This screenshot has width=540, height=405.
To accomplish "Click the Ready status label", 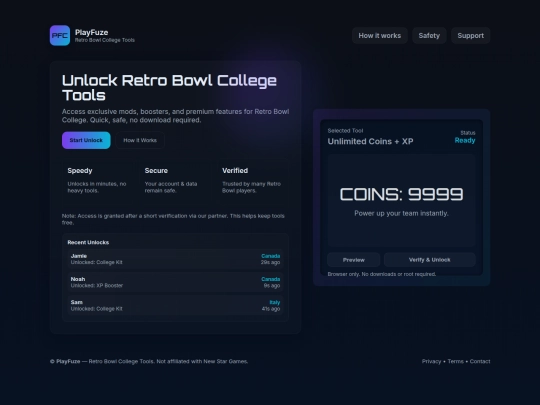I will pyautogui.click(x=465, y=140).
